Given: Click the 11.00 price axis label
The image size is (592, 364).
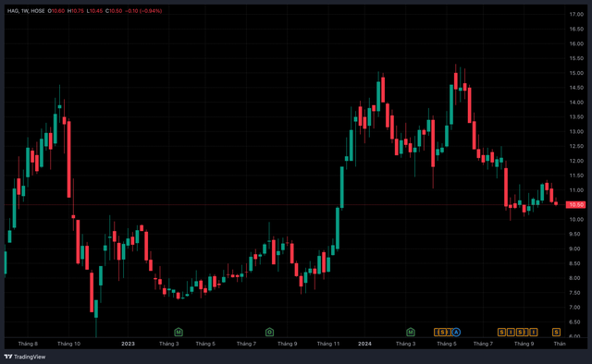Looking at the screenshot, I should [576, 190].
